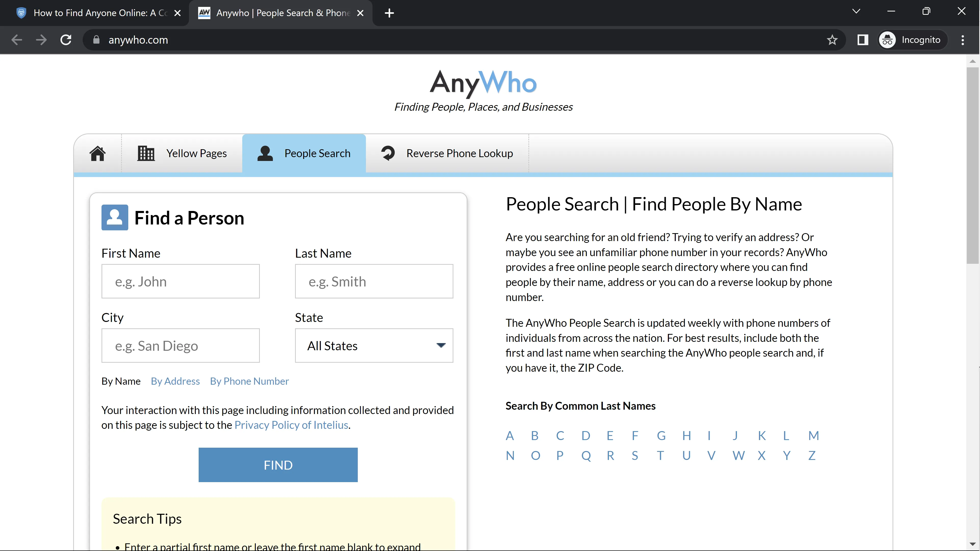Image resolution: width=980 pixels, height=551 pixels.
Task: Reload the page with the refresh icon
Action: pos(66,40)
